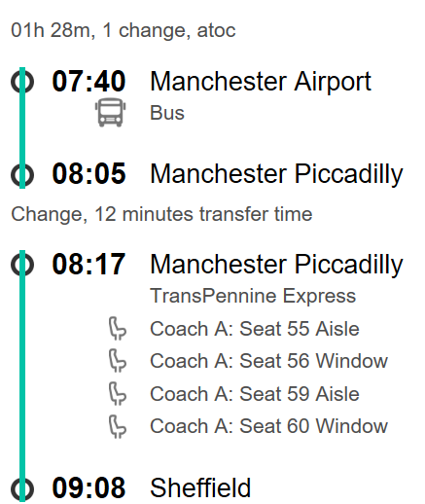
Task: Select the 08:17 Piccadilly departure stop marker
Action: pyautogui.click(x=22, y=264)
